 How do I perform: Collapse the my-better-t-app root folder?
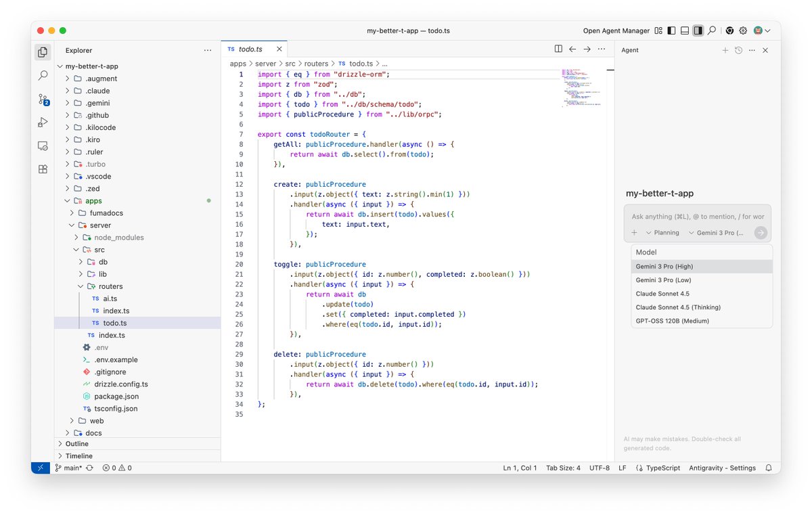[x=60, y=66]
